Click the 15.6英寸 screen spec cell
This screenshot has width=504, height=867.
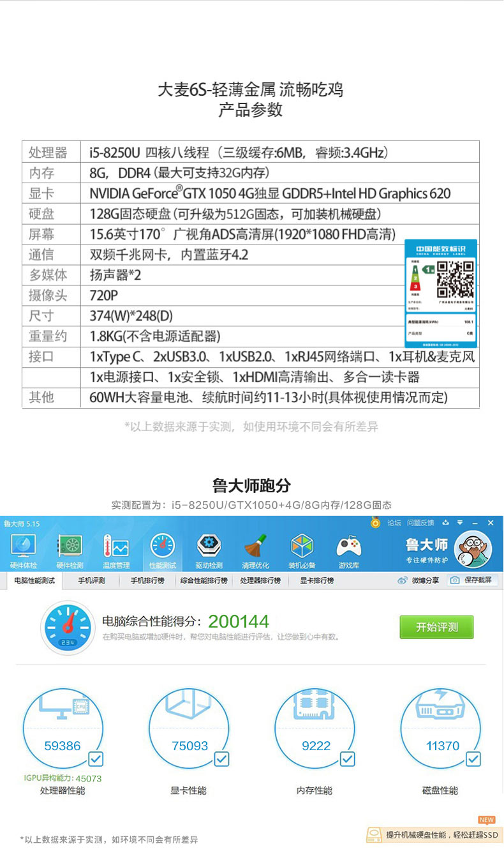280,234
